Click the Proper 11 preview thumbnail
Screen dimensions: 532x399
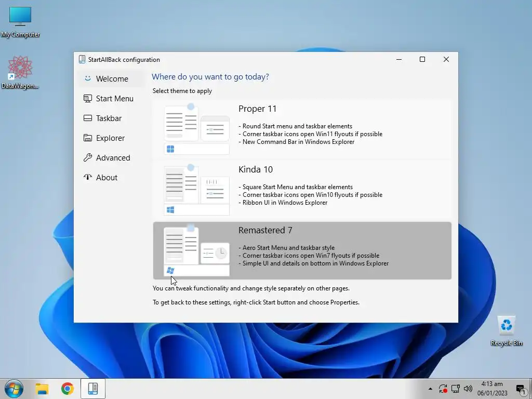(196, 129)
